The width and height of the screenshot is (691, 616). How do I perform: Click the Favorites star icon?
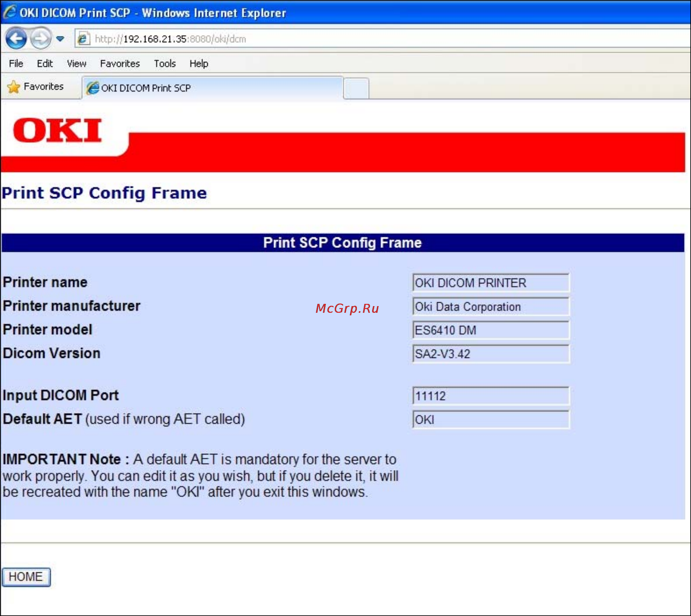pyautogui.click(x=13, y=87)
